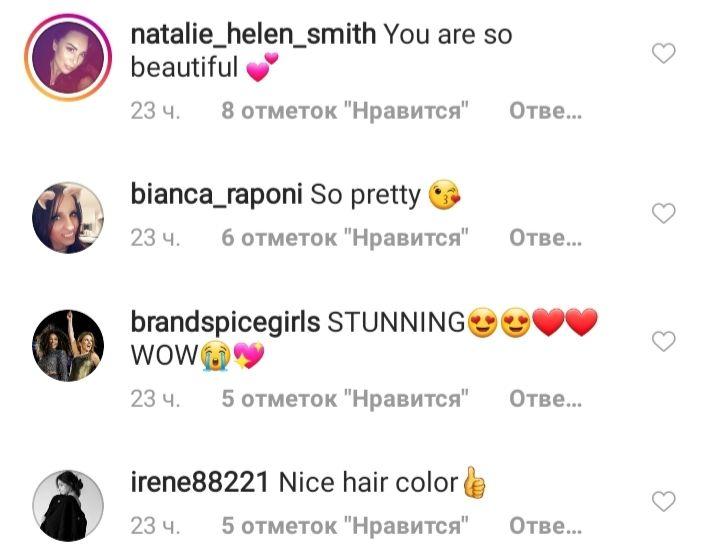
Task: See the 5 likes on the brandspicegirls comment
Action: click(x=345, y=399)
